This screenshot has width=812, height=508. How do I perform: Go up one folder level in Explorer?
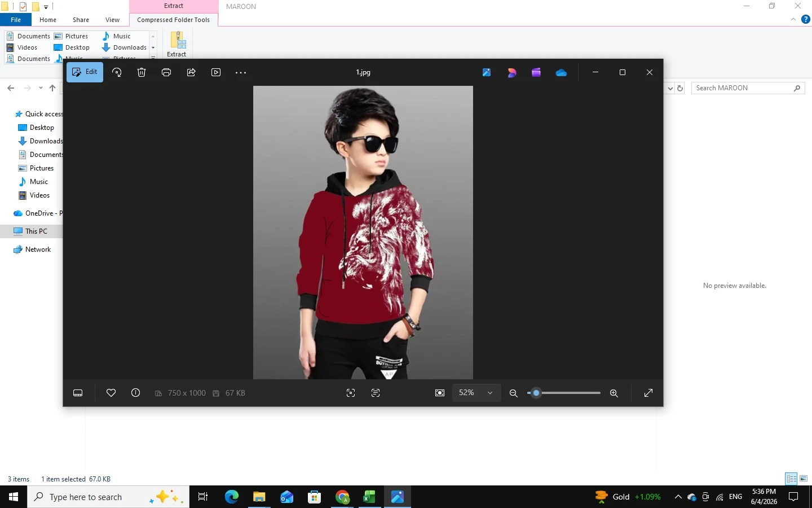pos(52,88)
